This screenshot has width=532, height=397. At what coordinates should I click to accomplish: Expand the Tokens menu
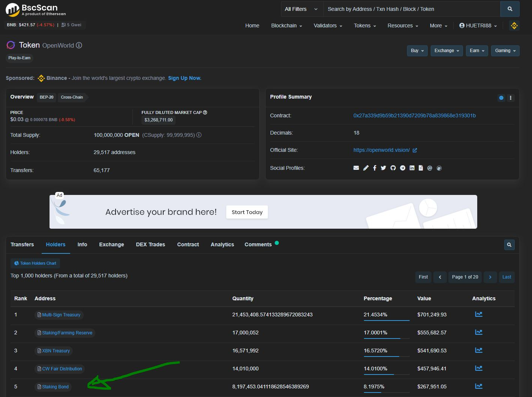tap(365, 25)
